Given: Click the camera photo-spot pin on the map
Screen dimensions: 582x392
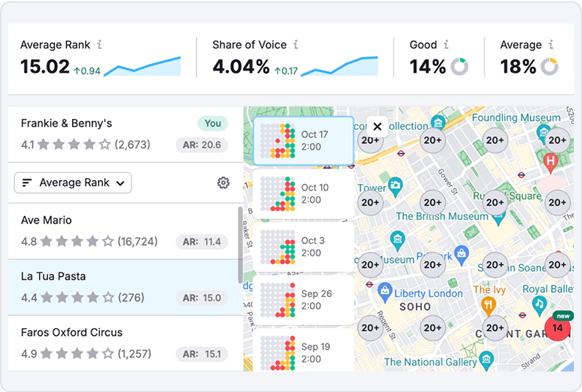Looking at the screenshot, I should point(394,185).
